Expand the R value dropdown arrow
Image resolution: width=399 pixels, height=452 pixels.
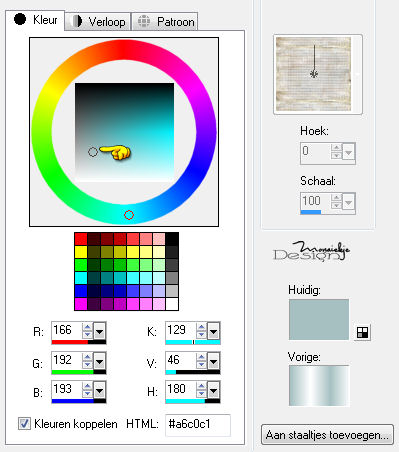[x=99, y=331]
